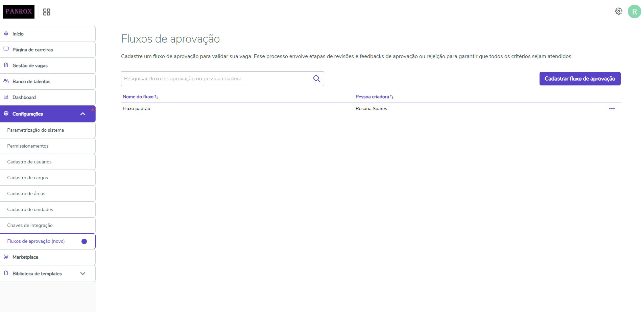Click the people icon for Banco de talentos

pyautogui.click(x=6, y=81)
